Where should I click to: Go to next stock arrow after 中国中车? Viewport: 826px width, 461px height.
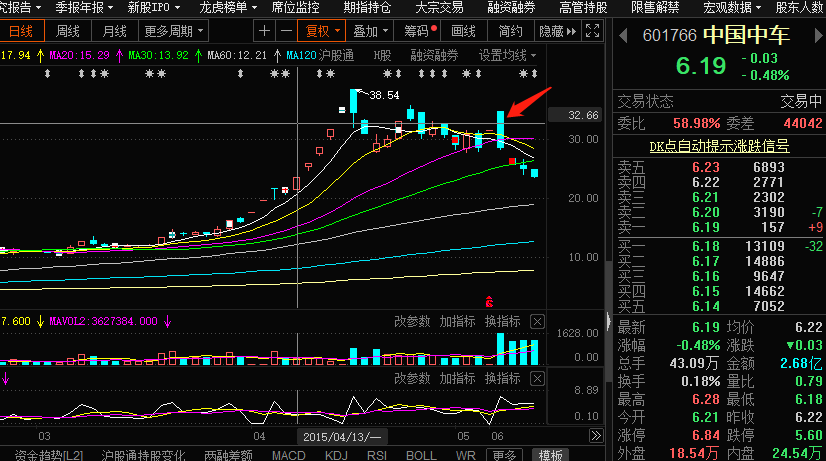click(x=818, y=36)
